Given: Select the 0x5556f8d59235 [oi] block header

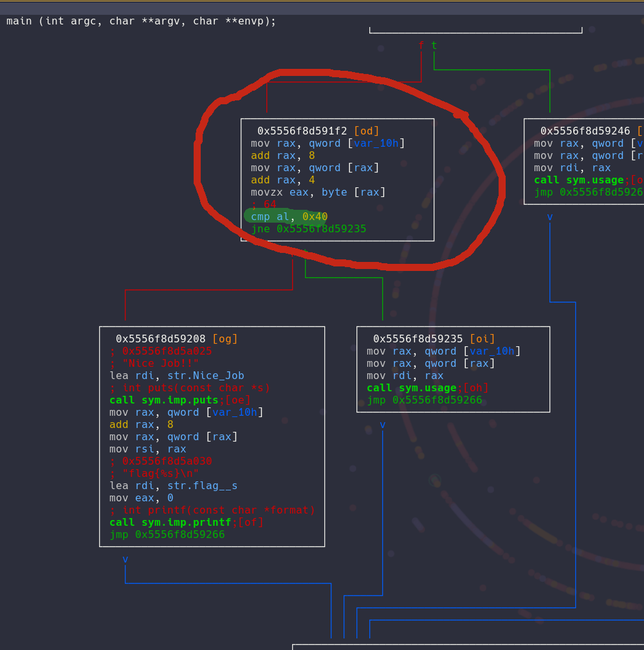Looking at the screenshot, I should click(434, 339).
